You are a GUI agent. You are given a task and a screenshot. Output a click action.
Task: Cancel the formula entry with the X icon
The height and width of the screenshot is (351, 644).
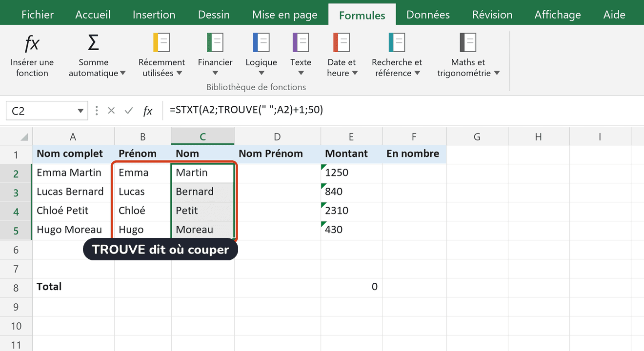tap(111, 111)
